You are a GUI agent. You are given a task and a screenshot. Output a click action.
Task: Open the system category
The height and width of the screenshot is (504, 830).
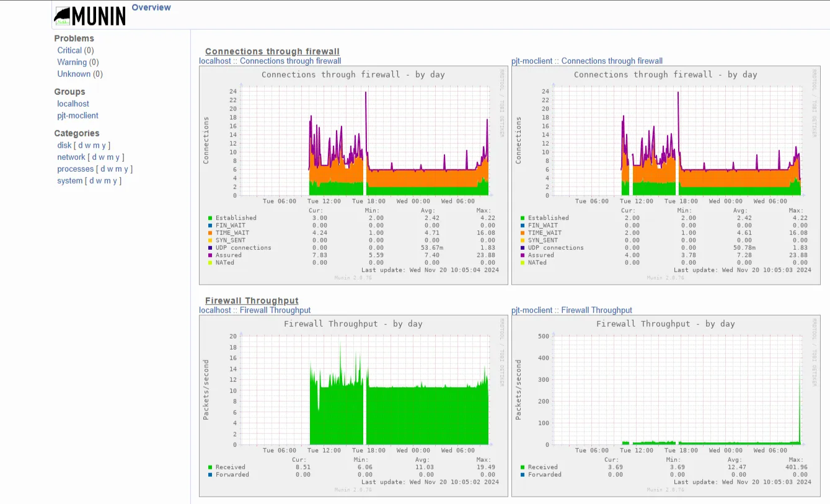coord(70,180)
